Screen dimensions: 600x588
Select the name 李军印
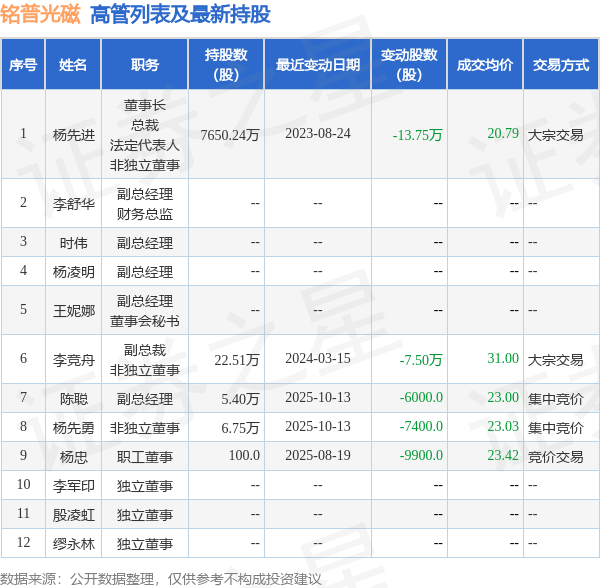73,486
